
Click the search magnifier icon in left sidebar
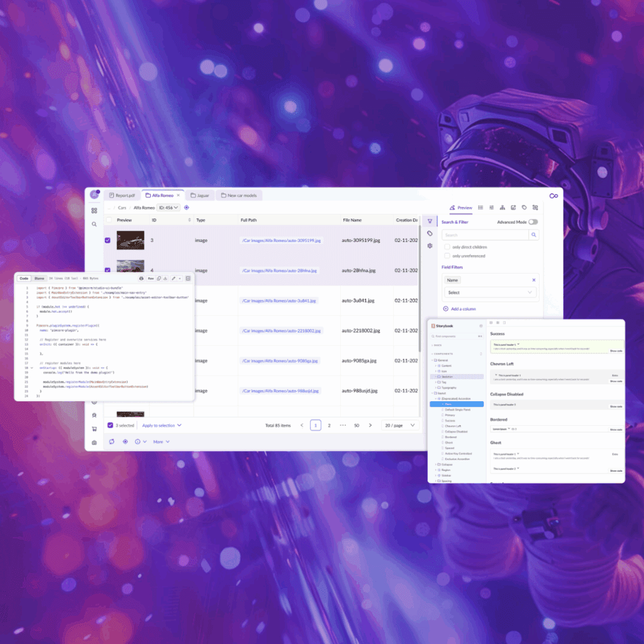coord(94,224)
